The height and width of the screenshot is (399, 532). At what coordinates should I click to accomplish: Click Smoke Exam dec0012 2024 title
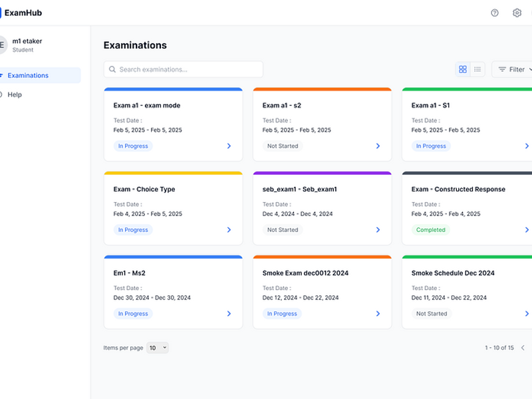tap(305, 273)
